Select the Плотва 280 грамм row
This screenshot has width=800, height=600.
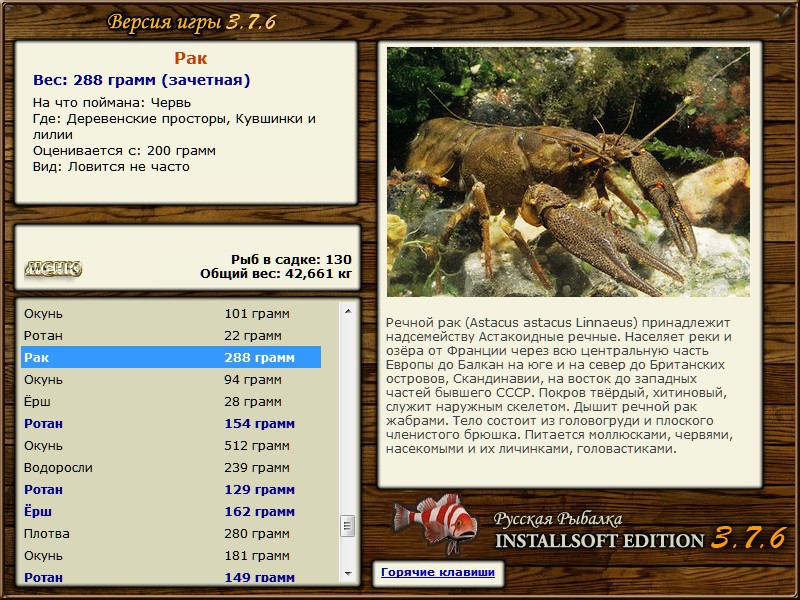click(171, 533)
